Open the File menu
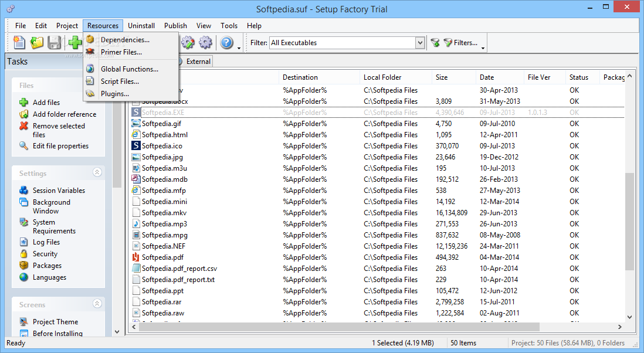 coord(21,25)
